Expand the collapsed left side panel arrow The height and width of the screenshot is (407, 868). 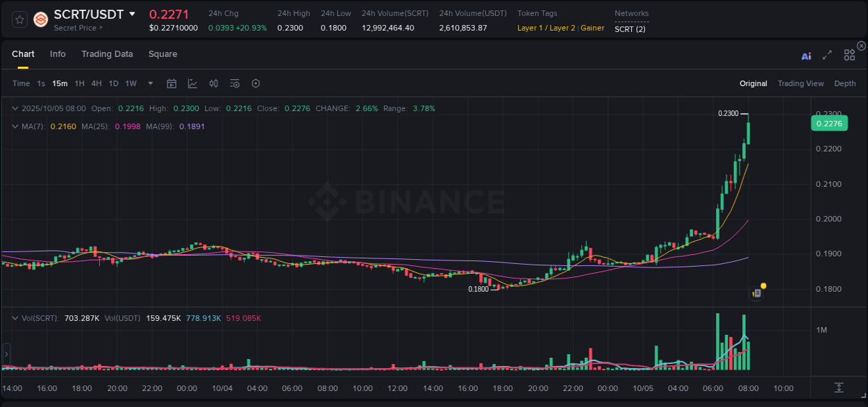6,352
